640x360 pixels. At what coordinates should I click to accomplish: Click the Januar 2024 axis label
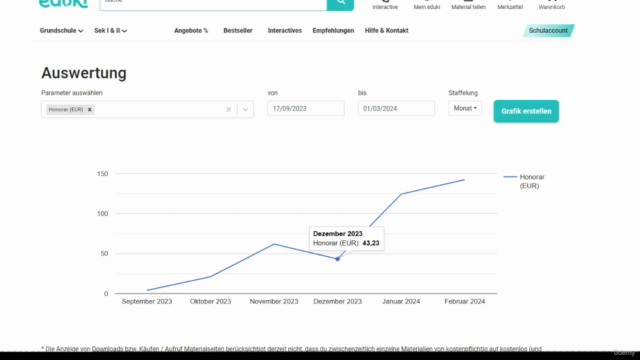click(401, 302)
